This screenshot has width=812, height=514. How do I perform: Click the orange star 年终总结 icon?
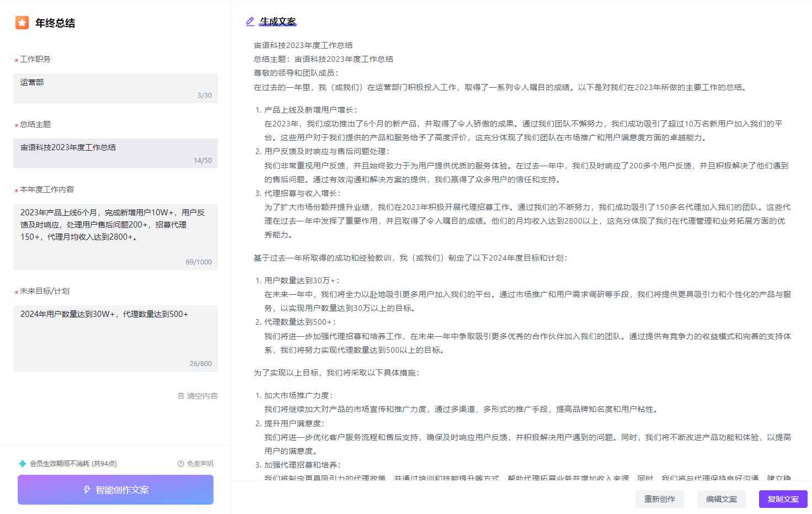22,23
